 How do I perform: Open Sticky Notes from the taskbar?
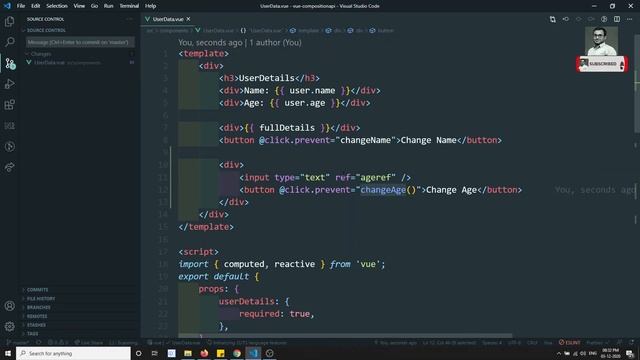(x=220, y=353)
